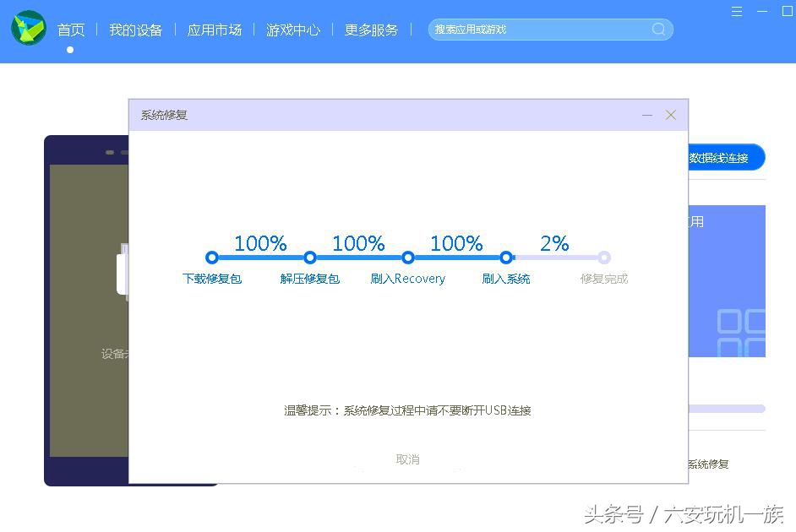Click the 修复完成 step marker
Viewport: 796px width, 532px height.
pos(604,257)
